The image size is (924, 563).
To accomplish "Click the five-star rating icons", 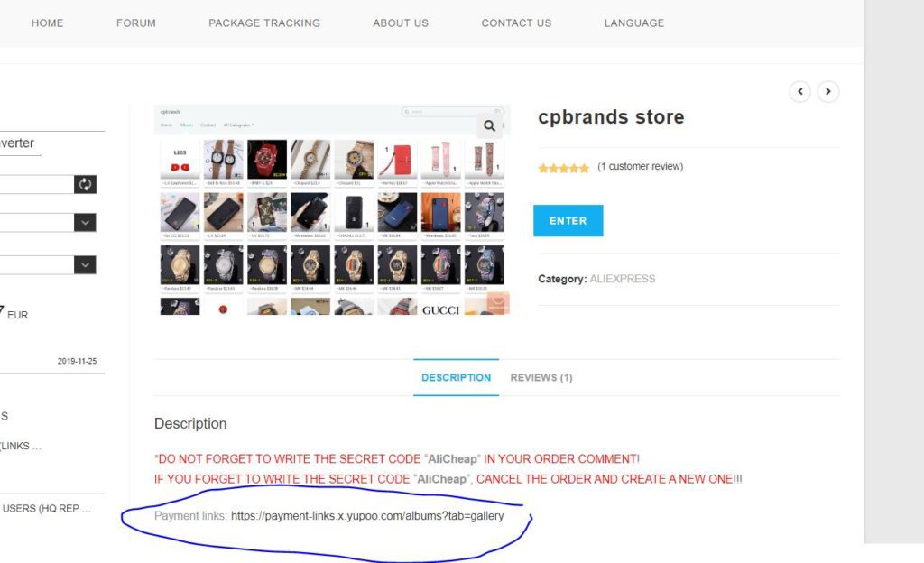I will (563, 168).
